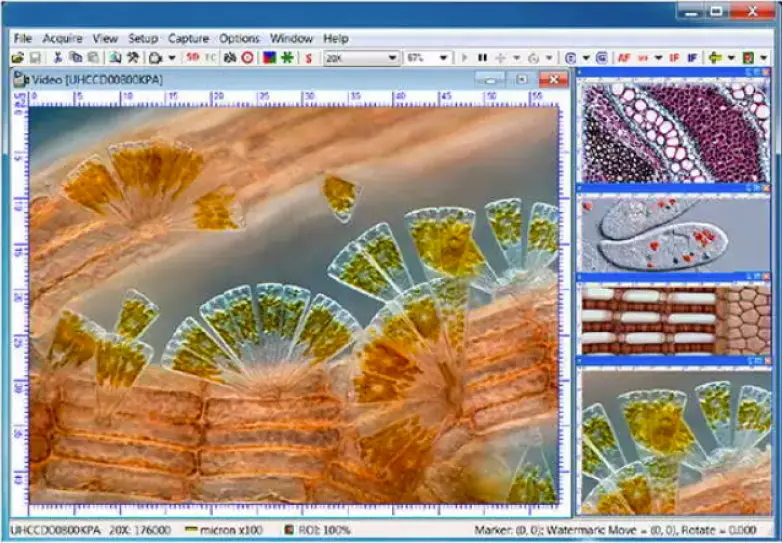Click the greyed circular timer icon
This screenshot has width=782, height=543.
pyautogui.click(x=533, y=58)
